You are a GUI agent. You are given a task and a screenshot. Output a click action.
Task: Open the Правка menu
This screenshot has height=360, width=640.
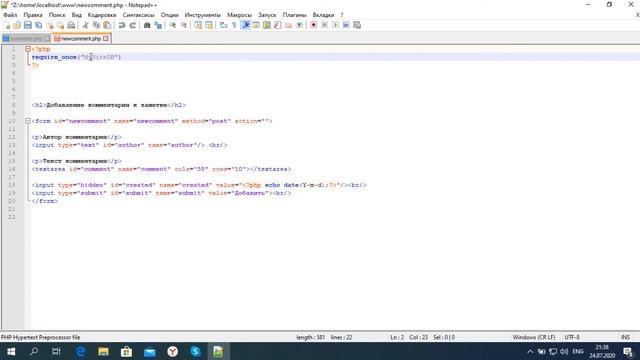(33, 15)
